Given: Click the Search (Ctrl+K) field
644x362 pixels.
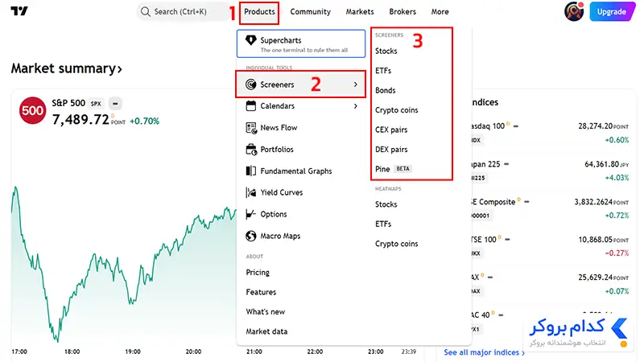Looking at the screenshot, I should (184, 11).
